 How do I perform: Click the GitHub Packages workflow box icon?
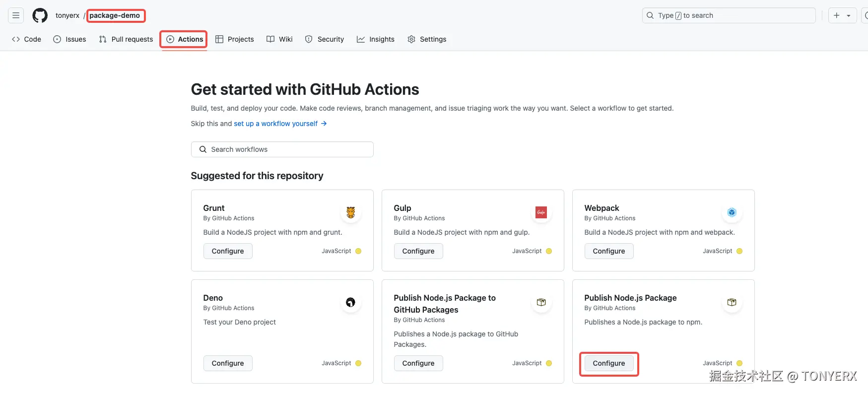pyautogui.click(x=541, y=302)
